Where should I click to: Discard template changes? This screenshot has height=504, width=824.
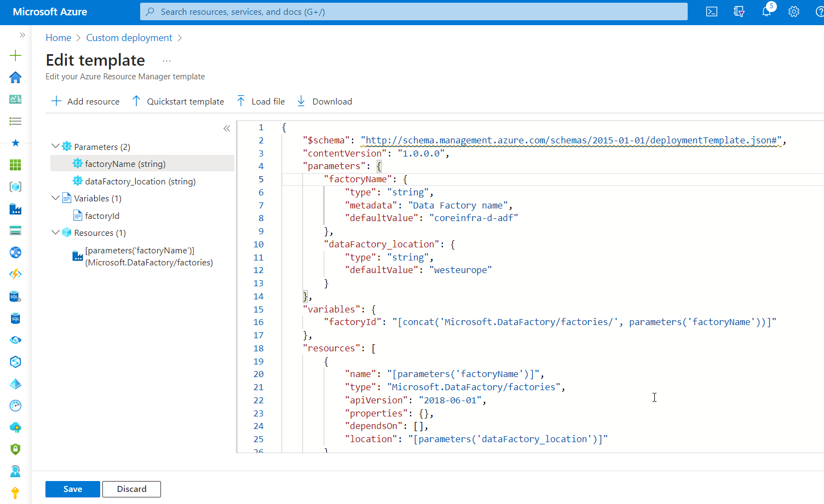[x=131, y=489]
